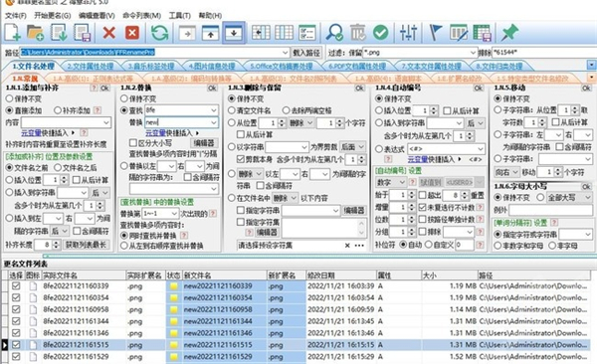
Task: Enable the 区分大小写 checkbox
Action: [x=133, y=143]
